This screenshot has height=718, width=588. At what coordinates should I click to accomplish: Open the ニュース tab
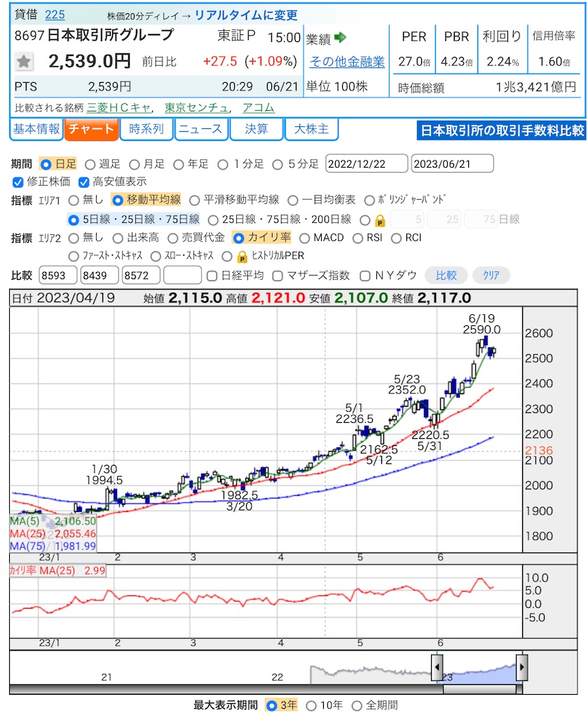201,129
